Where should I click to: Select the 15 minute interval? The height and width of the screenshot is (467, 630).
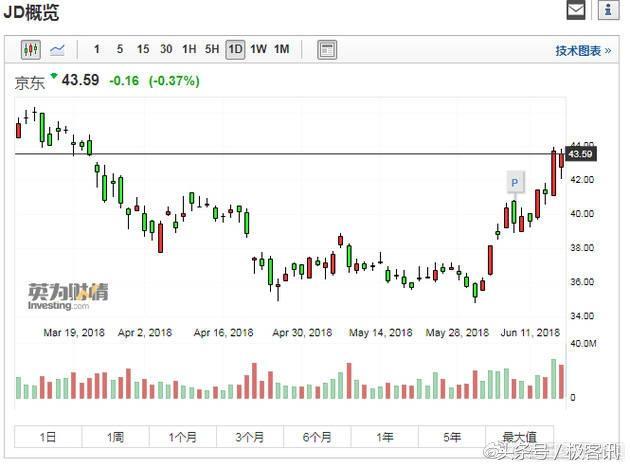pyautogui.click(x=143, y=49)
